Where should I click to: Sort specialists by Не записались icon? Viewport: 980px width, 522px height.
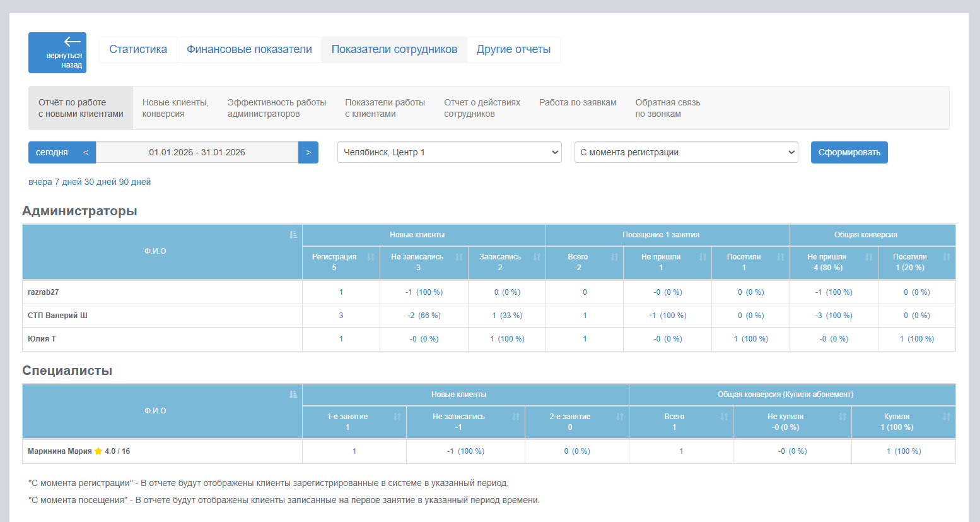pyautogui.click(x=516, y=417)
